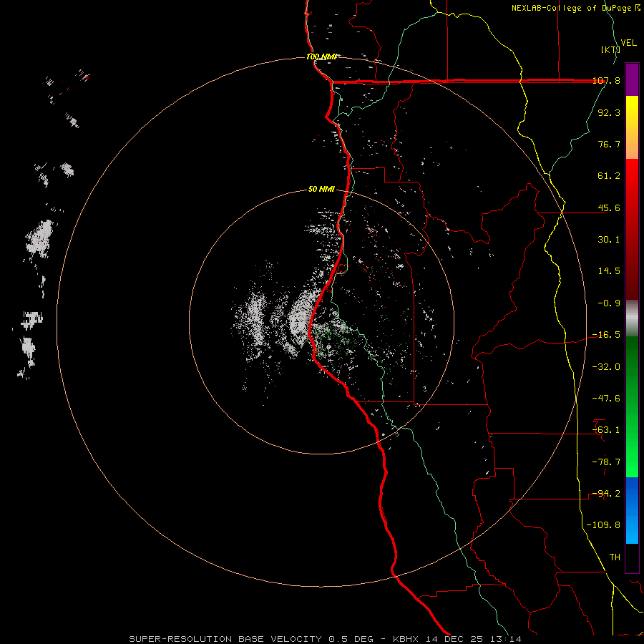Select the -109.8 velocity scale value

[x=603, y=525]
